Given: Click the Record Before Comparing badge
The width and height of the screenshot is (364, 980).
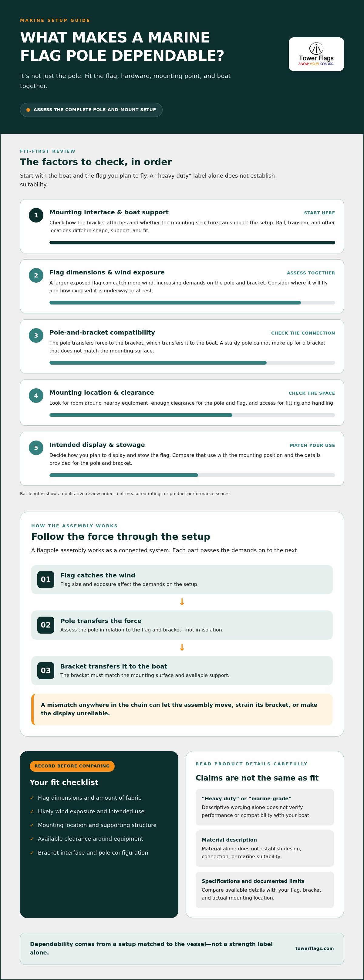Looking at the screenshot, I should point(72,766).
